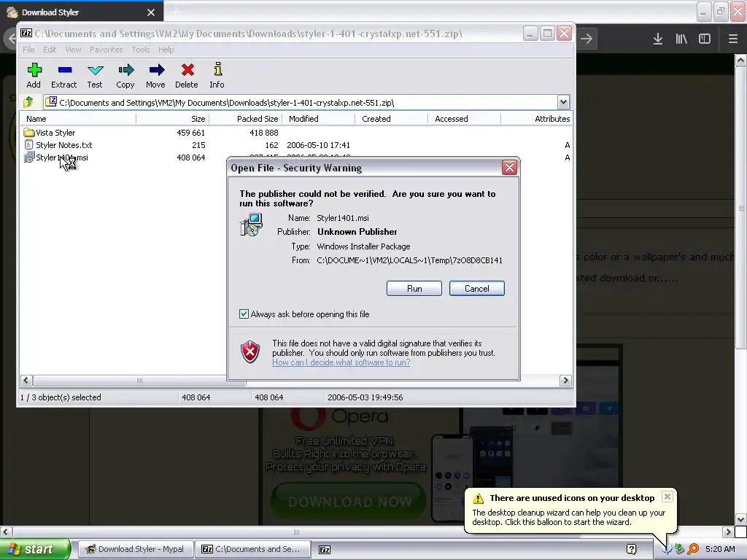Click the help question mark tray icon
The height and width of the screenshot is (560, 747).
[631, 550]
